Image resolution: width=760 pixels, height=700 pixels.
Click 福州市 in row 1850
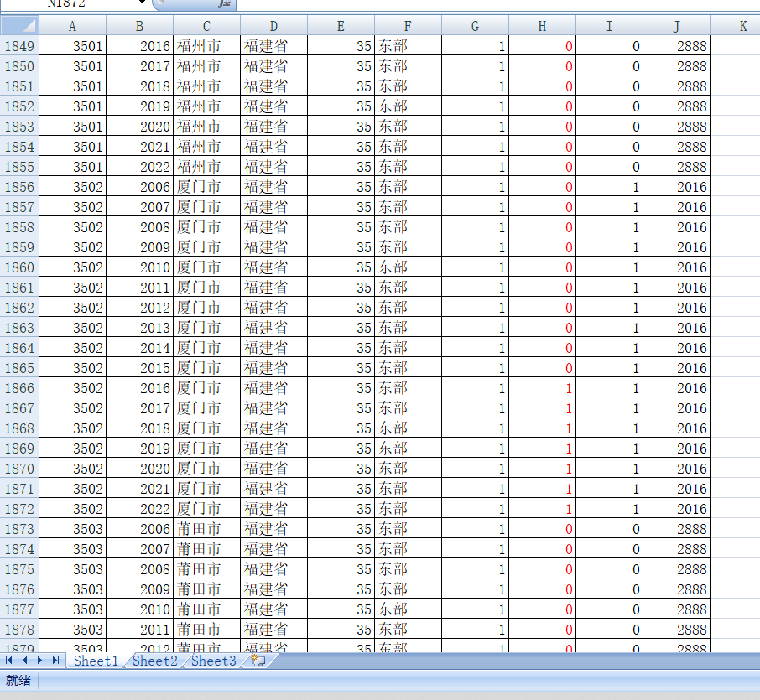[207, 66]
